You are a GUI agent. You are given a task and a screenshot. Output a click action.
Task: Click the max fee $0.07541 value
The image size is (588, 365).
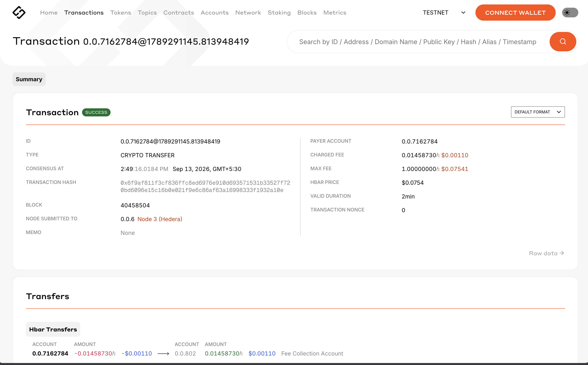click(x=455, y=169)
